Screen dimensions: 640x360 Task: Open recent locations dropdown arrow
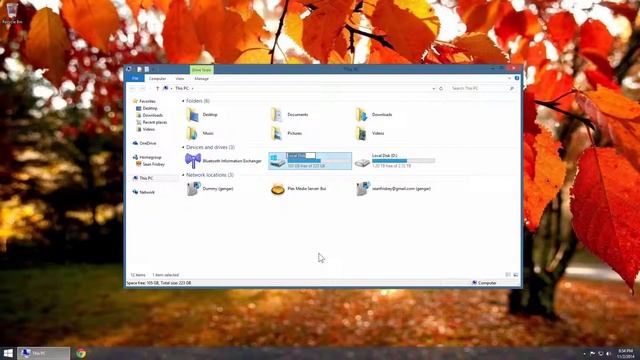click(x=149, y=88)
